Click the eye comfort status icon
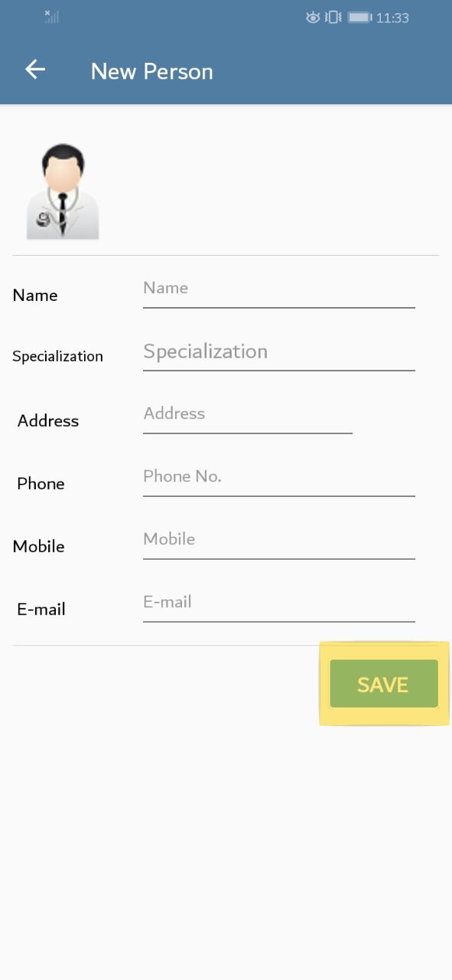Viewport: 452px width, 980px height. [313, 18]
